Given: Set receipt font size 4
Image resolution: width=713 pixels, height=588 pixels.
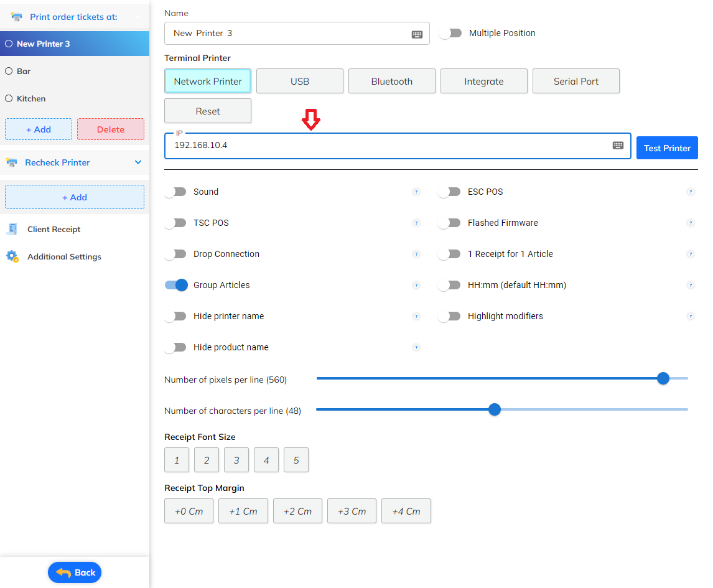Looking at the screenshot, I should (266, 460).
